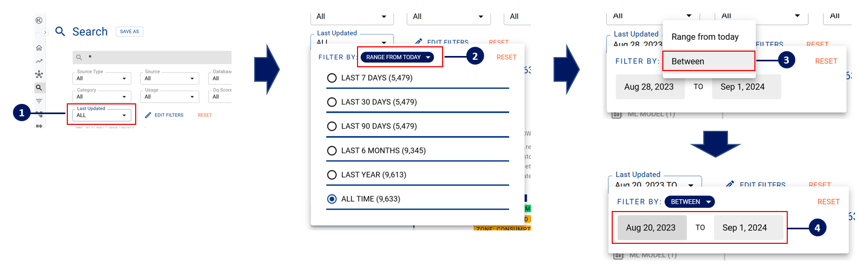The height and width of the screenshot is (267, 868).
Task: Choose Between from the filter menu
Action: (x=708, y=61)
